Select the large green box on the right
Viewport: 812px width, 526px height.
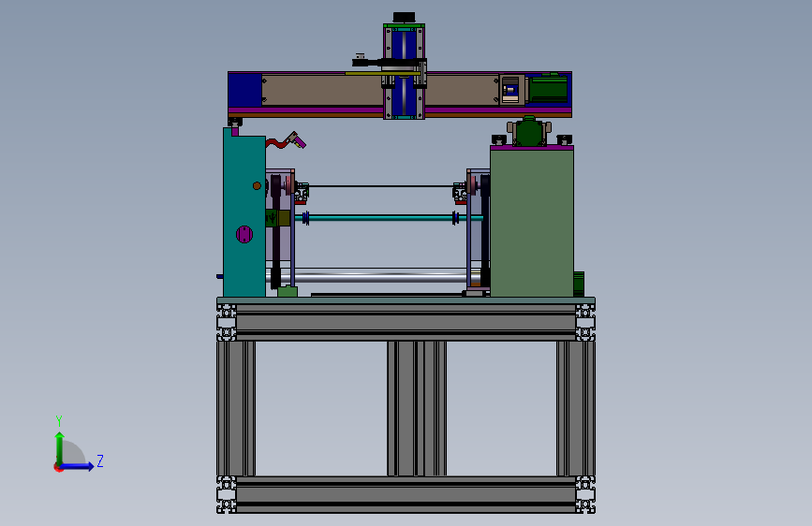coord(532,223)
